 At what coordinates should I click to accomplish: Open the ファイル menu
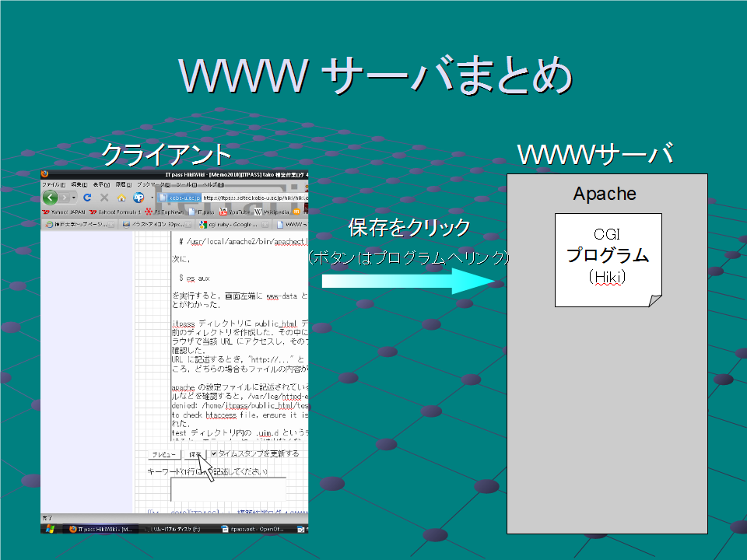point(54,185)
